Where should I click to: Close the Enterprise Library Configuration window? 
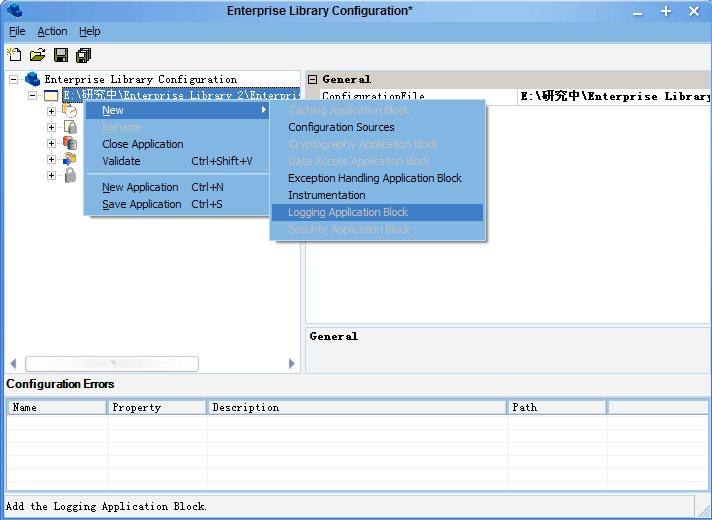(694, 11)
